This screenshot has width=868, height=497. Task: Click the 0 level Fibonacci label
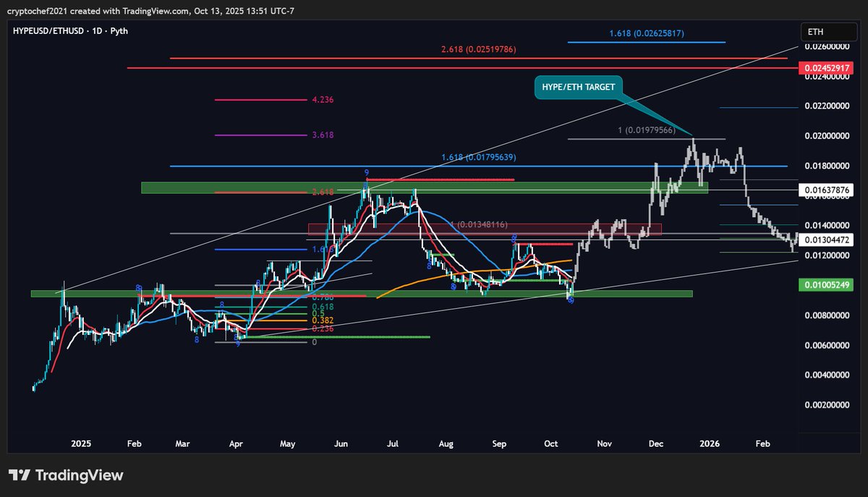(314, 342)
